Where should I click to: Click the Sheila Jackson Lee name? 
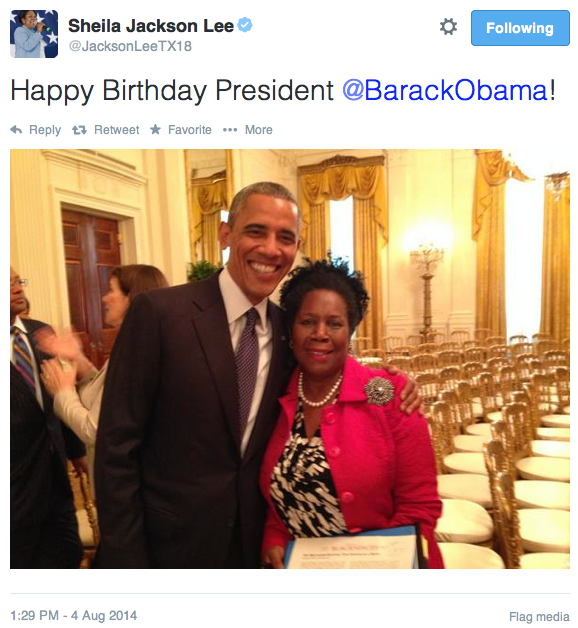tap(151, 26)
